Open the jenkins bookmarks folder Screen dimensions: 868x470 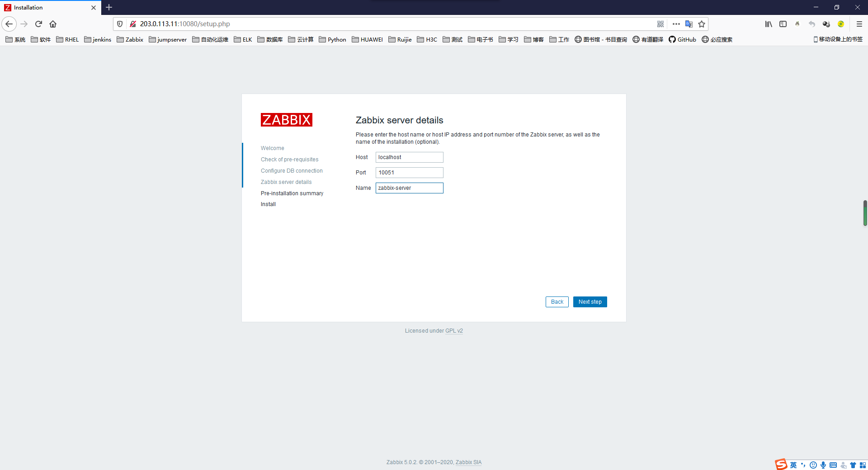point(98,39)
